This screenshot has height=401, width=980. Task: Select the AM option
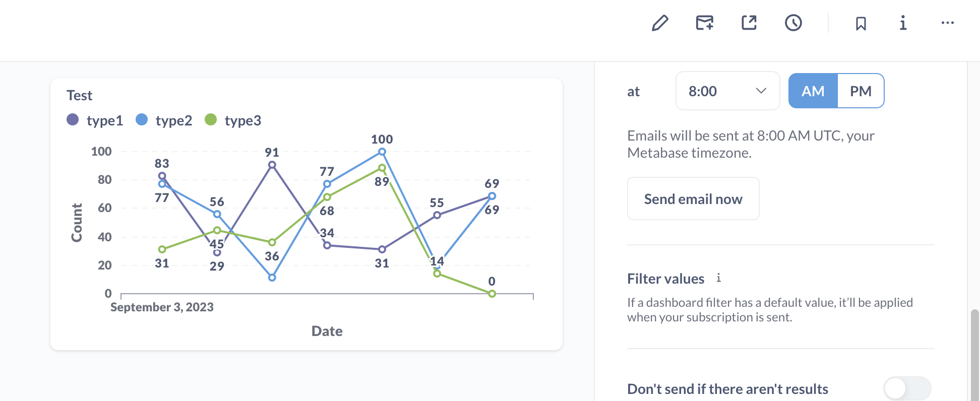coord(813,91)
